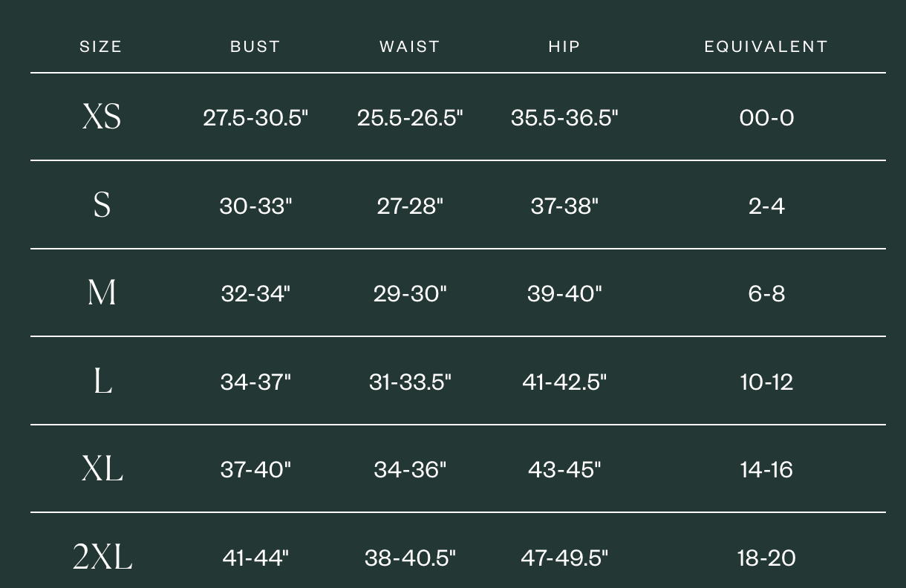Select the M size label
Image resolution: width=906 pixels, height=588 pixels.
tap(102, 293)
